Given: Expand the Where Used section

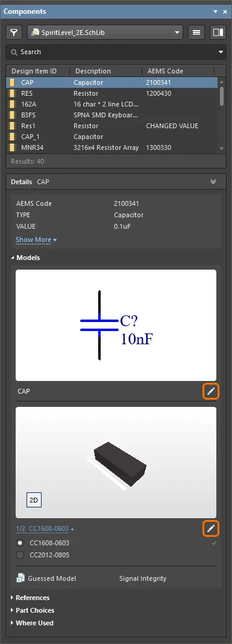Looking at the screenshot, I should click(32, 623).
